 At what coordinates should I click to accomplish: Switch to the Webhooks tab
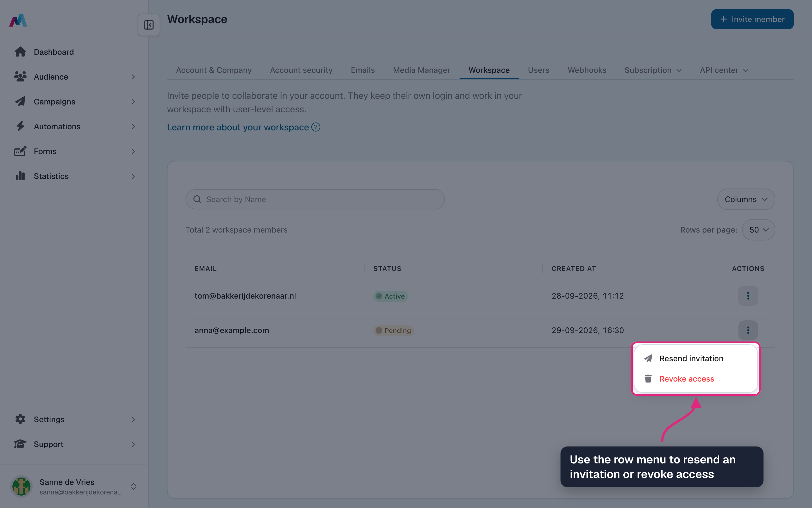(587, 70)
